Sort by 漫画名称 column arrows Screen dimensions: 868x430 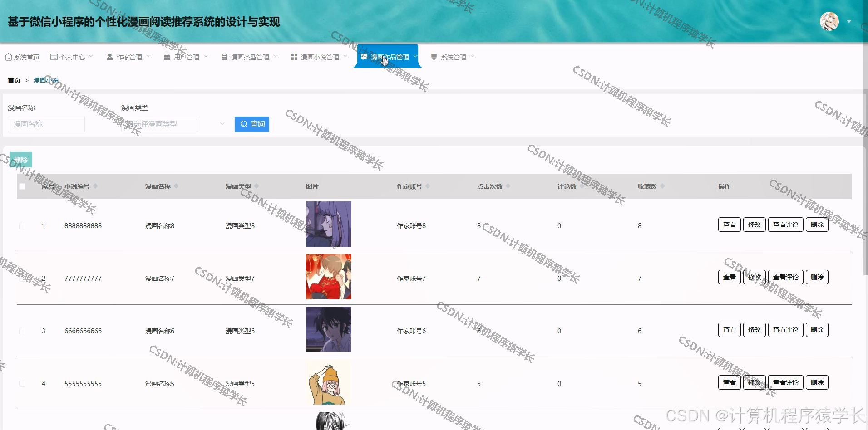[176, 186]
